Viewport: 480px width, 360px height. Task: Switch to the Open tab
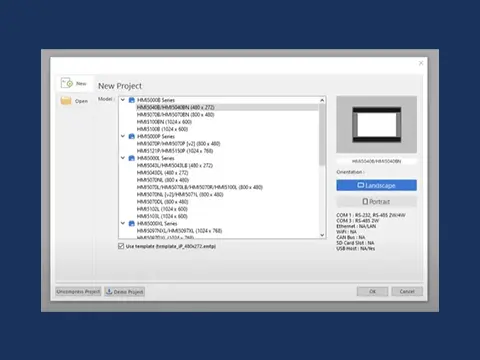[x=75, y=101]
